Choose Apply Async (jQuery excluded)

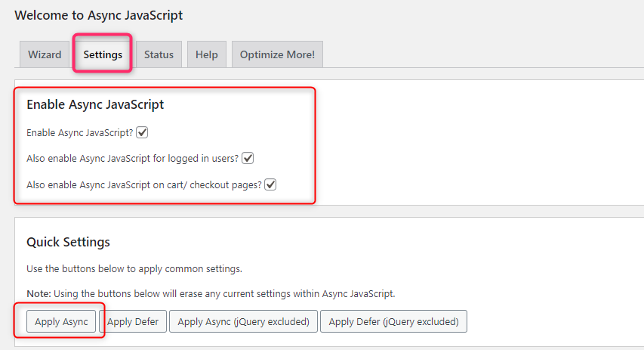pos(243,321)
